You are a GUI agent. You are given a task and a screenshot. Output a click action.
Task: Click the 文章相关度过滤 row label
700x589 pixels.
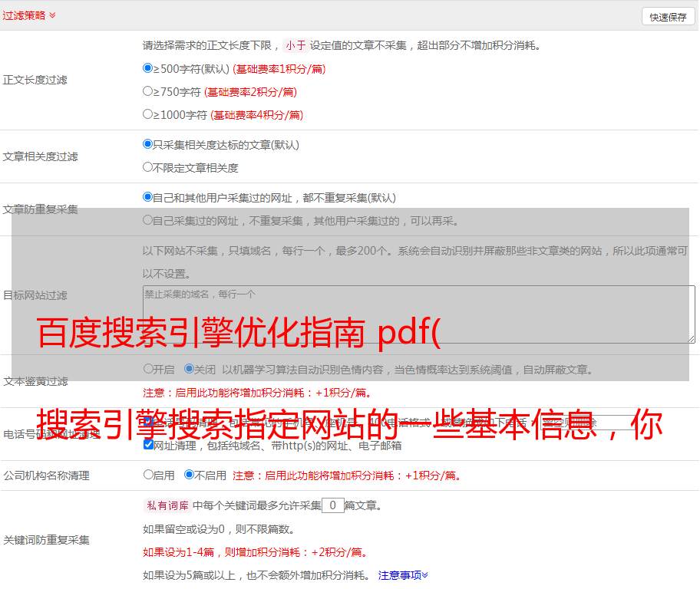pyautogui.click(x=41, y=156)
